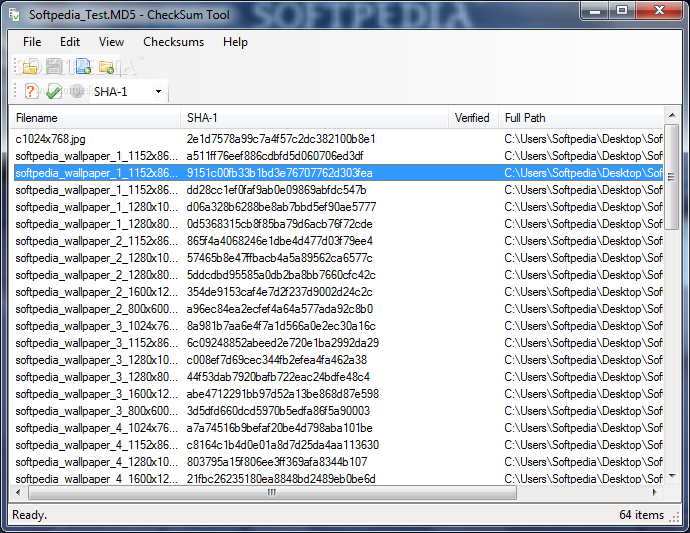Select the softpedia_wallpaper_2_800x600 file row

337,309
